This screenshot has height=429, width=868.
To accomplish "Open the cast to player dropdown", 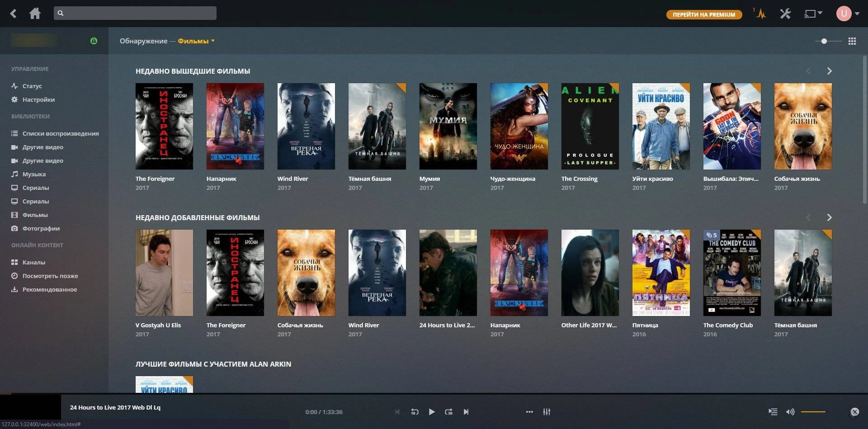I will (x=813, y=14).
